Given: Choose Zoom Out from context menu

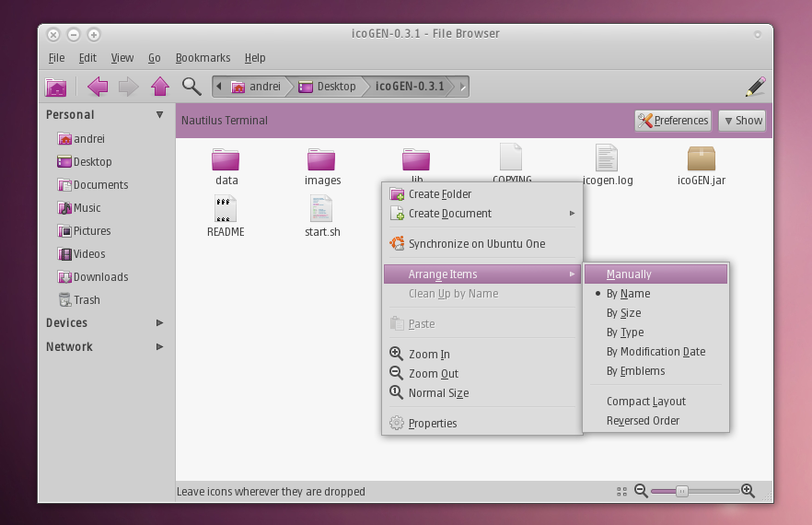Looking at the screenshot, I should click(482, 374).
